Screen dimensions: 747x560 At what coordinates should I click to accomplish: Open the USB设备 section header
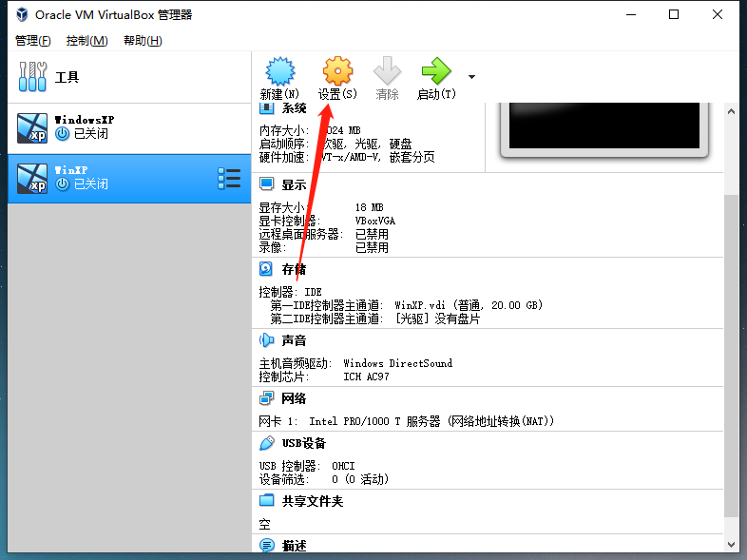[x=304, y=443]
